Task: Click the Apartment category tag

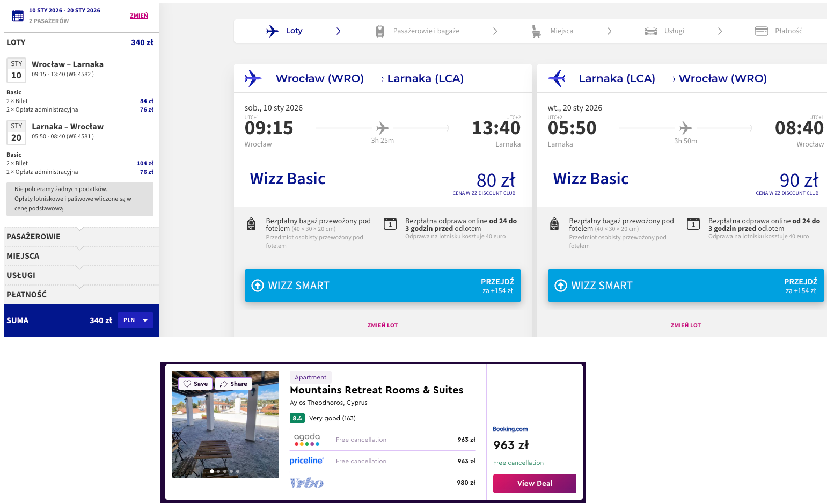Action: [x=311, y=377]
